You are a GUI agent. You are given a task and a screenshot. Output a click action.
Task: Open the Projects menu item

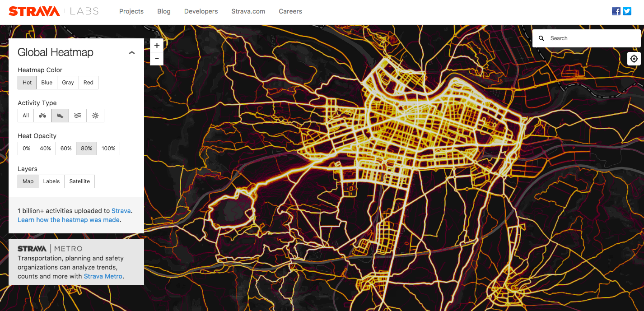click(x=131, y=11)
